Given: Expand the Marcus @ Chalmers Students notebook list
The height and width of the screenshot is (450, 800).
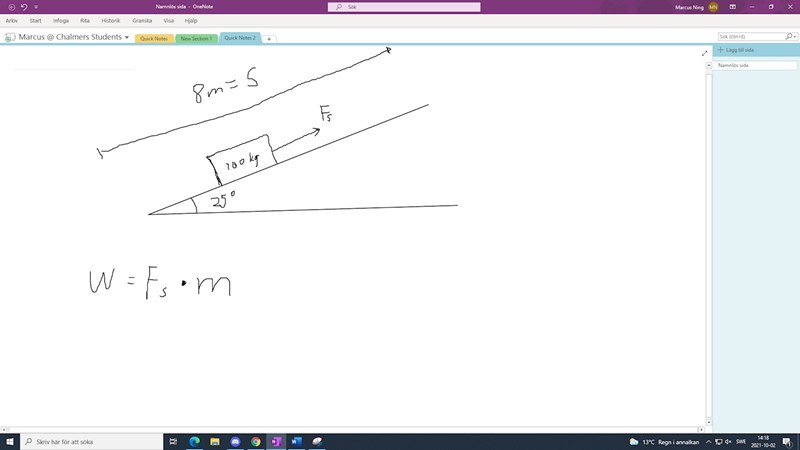Looking at the screenshot, I should click(x=127, y=37).
